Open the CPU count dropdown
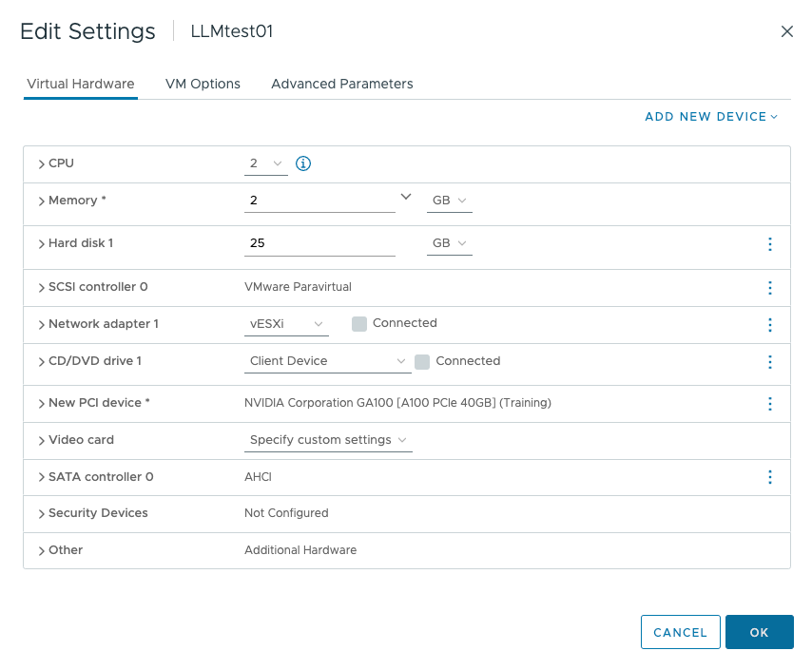 click(x=265, y=163)
